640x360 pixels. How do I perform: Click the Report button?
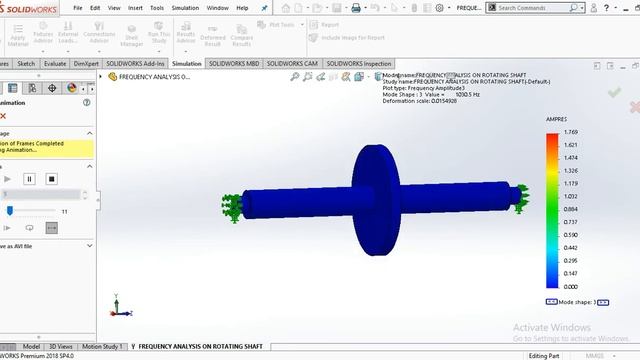[324, 25]
